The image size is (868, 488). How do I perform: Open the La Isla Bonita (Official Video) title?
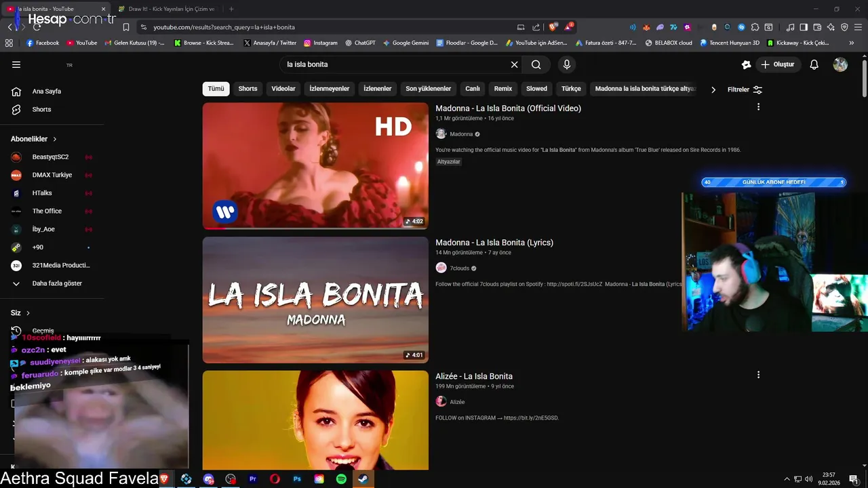[508, 108]
